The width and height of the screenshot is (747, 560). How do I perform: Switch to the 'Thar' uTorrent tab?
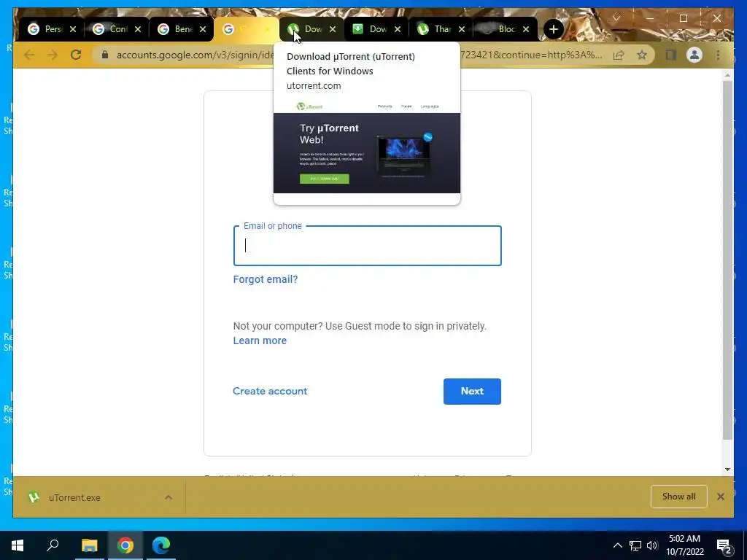435,29
